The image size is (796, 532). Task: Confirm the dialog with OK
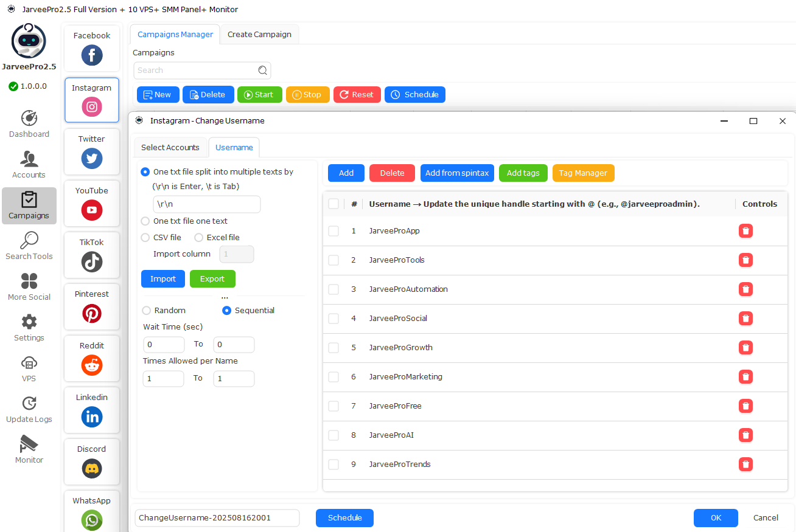pos(716,518)
